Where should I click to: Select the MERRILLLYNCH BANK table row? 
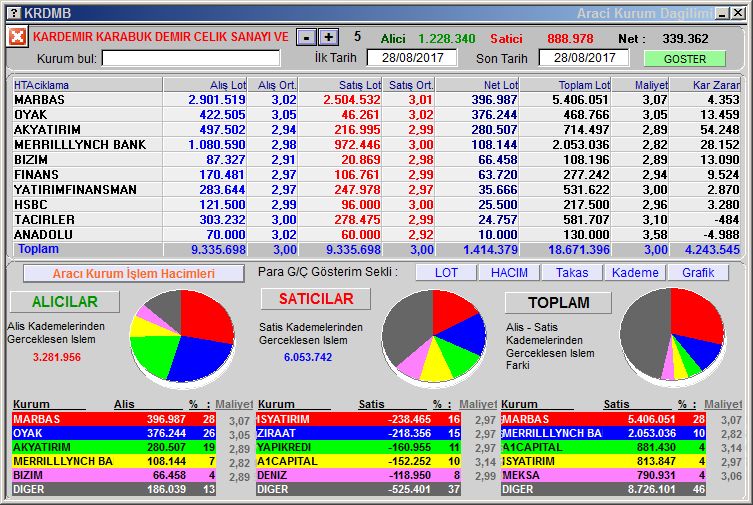[376, 144]
